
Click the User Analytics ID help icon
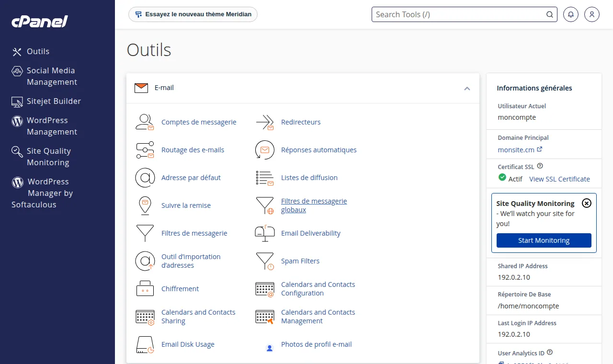click(x=550, y=353)
